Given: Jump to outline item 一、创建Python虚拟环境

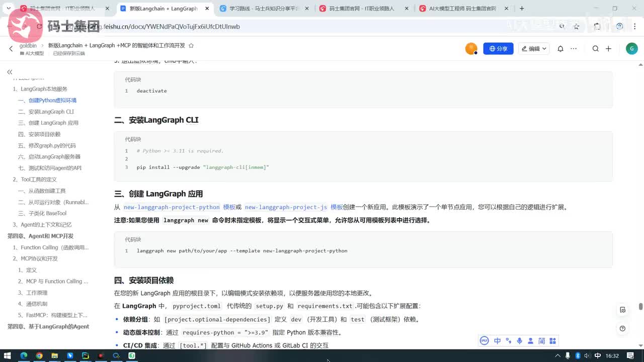Looking at the screenshot, I should click(x=47, y=100).
